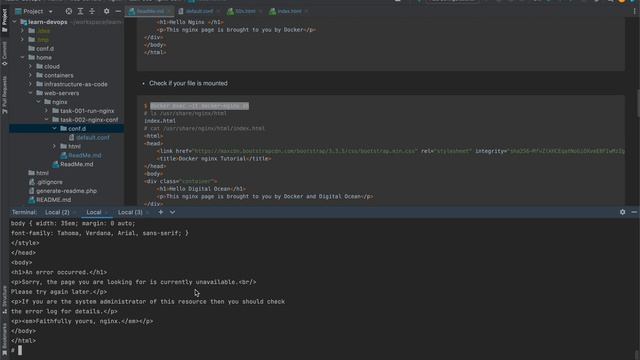This screenshot has height=360, width=640.
Task: Open the terminal sessions chevron dropdown
Action: click(x=173, y=212)
